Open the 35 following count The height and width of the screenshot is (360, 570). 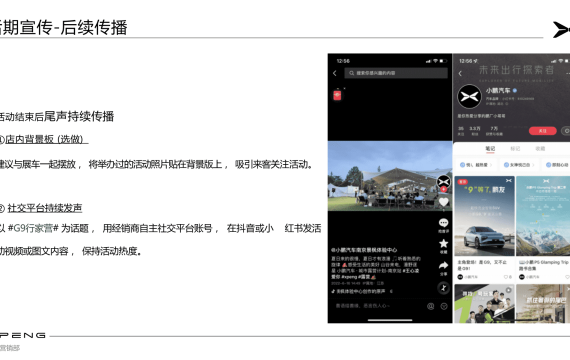461,131
